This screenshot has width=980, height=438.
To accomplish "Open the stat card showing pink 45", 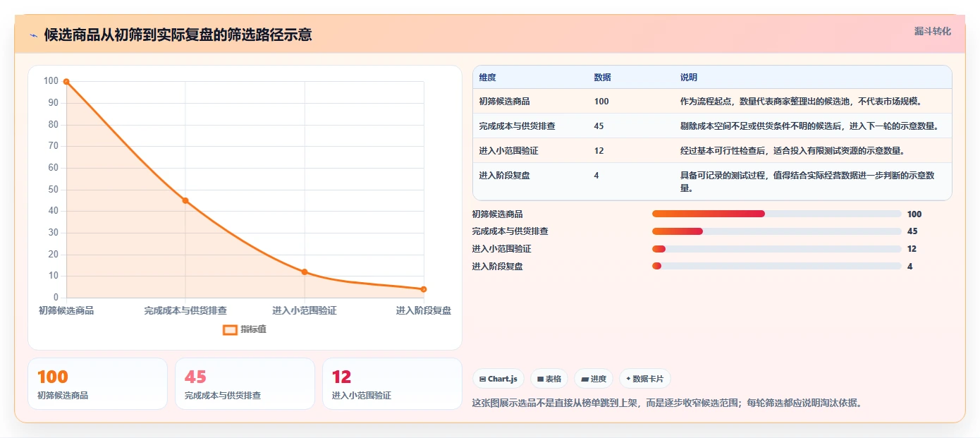I will point(245,384).
